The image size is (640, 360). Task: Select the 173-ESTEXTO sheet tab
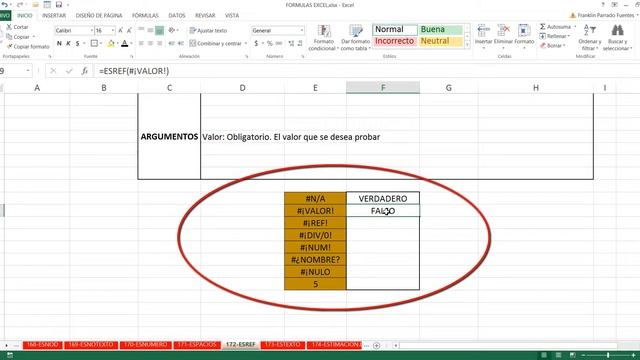[282, 345]
